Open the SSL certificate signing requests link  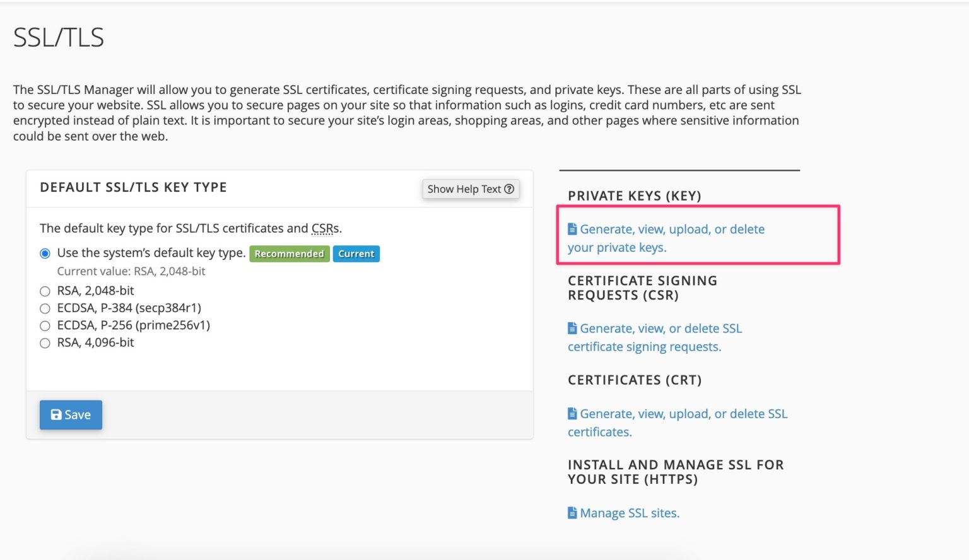click(x=660, y=329)
